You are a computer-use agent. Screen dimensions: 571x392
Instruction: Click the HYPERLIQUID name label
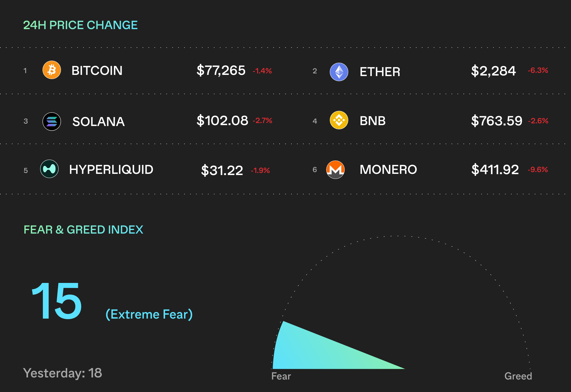111,170
